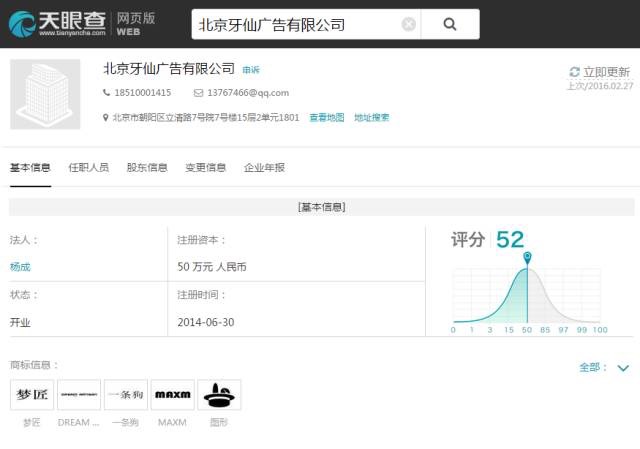Click the company building placeholder image

pyautogui.click(x=45, y=94)
